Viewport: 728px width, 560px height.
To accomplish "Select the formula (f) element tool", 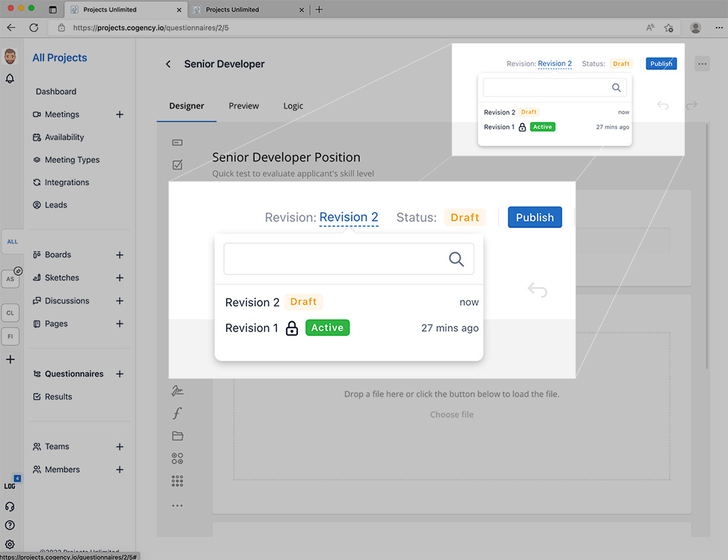I will 177,413.
